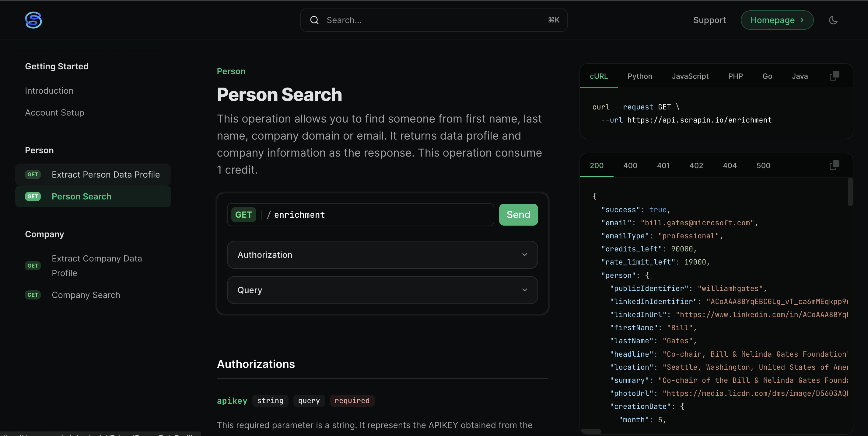Switch to the Go tab
Viewport: 868px width, 436px height.
point(767,76)
